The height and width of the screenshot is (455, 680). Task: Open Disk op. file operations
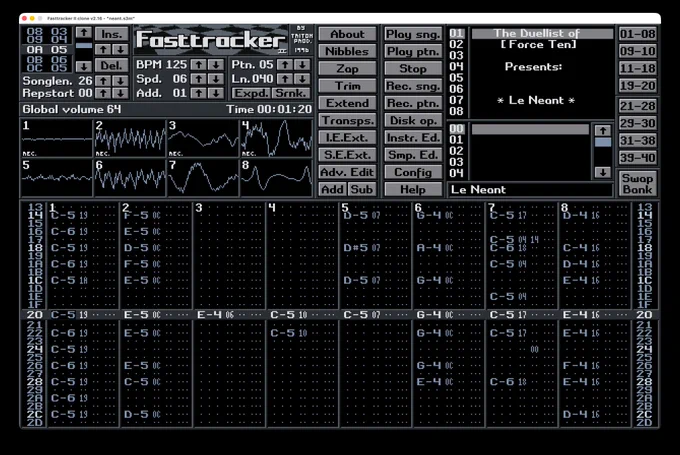coord(413,120)
